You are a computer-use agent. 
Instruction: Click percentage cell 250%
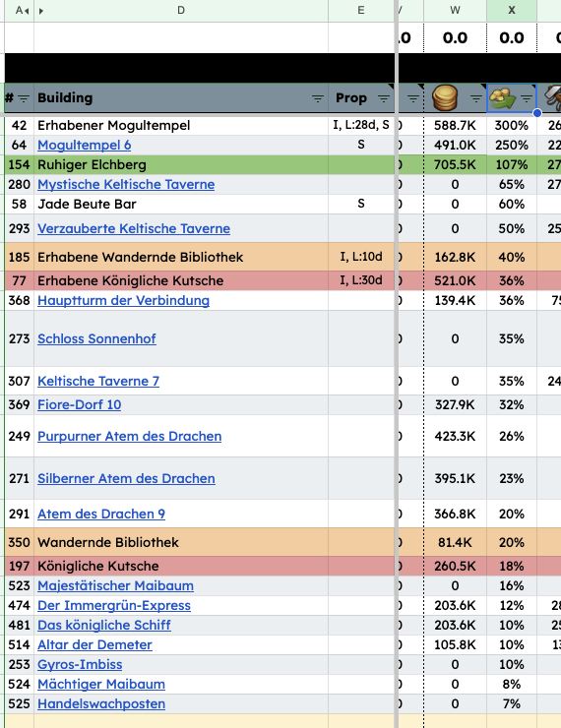coord(512,145)
